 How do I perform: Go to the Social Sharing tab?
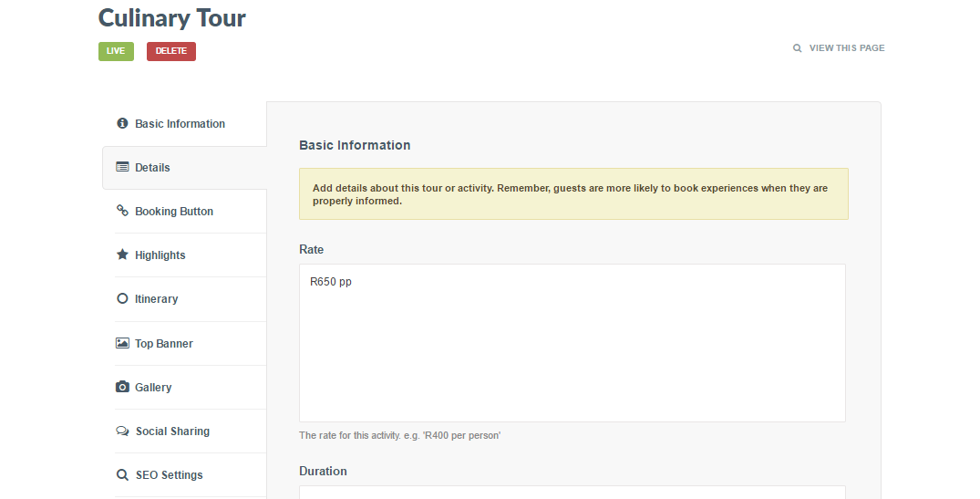point(172,431)
